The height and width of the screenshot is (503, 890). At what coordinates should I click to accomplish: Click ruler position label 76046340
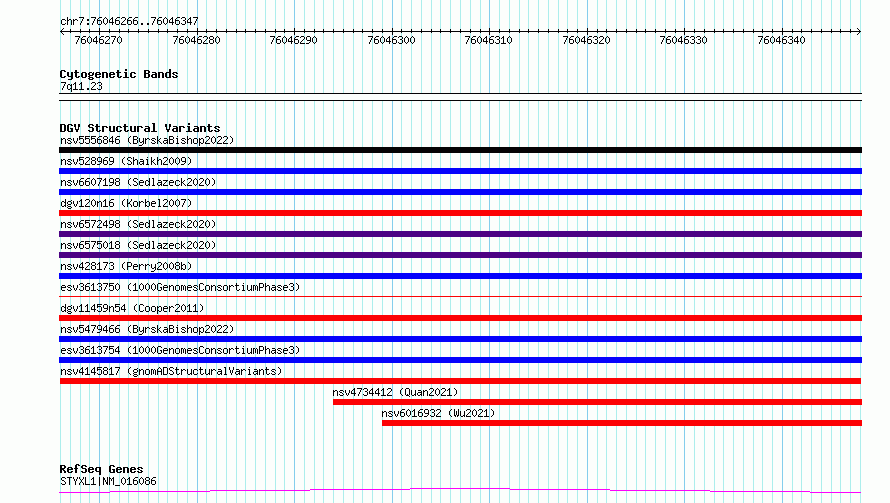point(782,40)
